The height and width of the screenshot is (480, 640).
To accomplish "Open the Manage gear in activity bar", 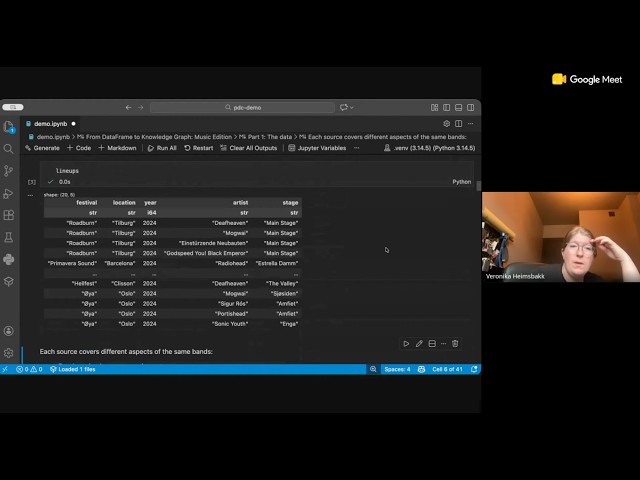I will coord(9,353).
